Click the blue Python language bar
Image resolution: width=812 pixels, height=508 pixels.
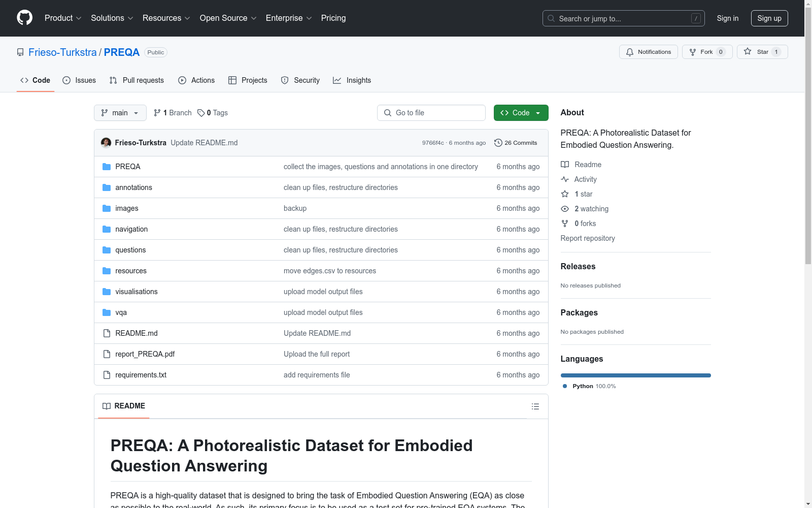click(x=636, y=375)
